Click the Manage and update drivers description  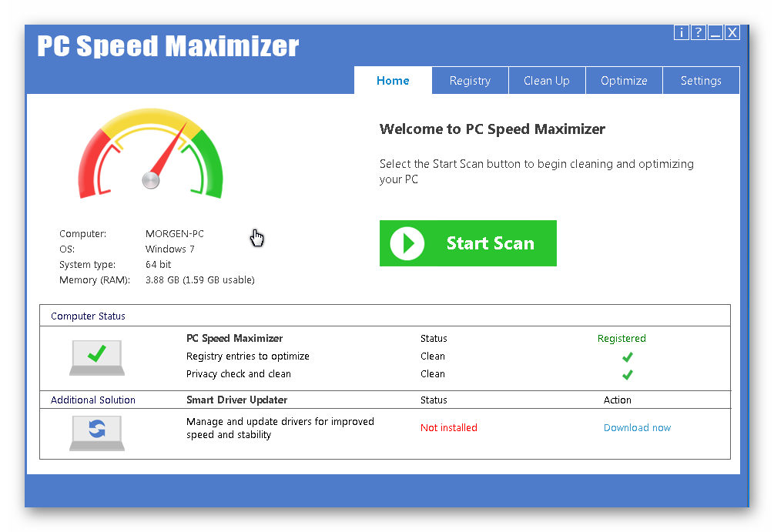pos(280,428)
